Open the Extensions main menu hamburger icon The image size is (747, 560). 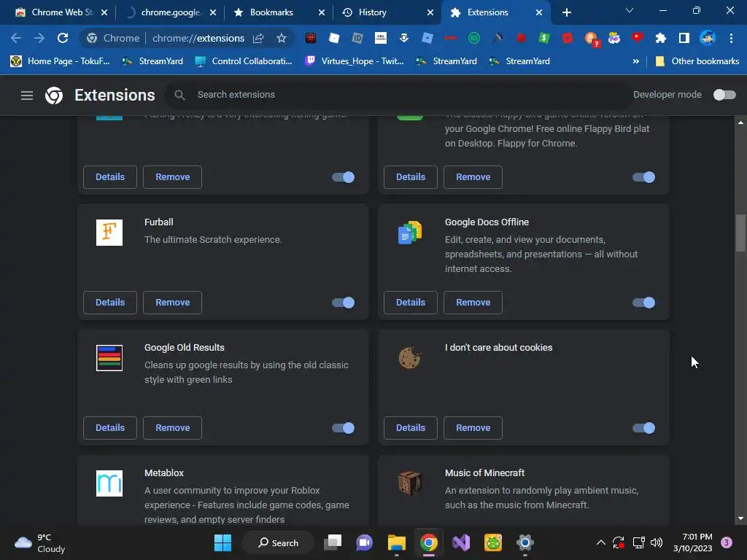27,96
